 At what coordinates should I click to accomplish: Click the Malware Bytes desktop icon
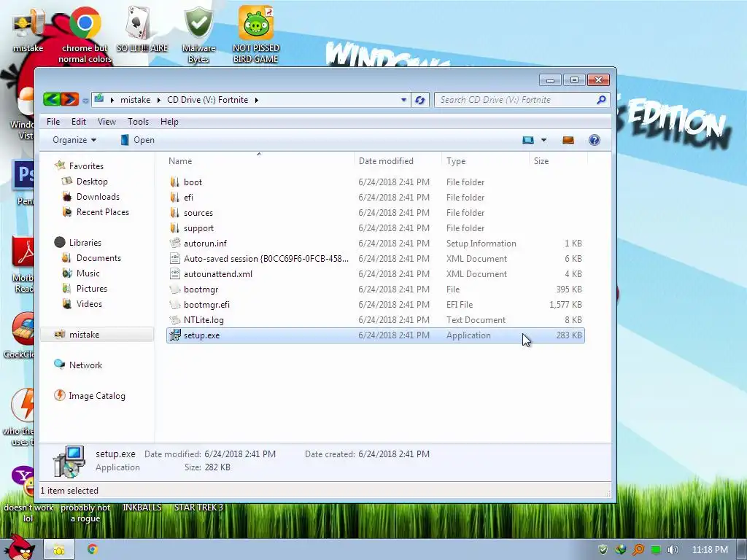198,34
